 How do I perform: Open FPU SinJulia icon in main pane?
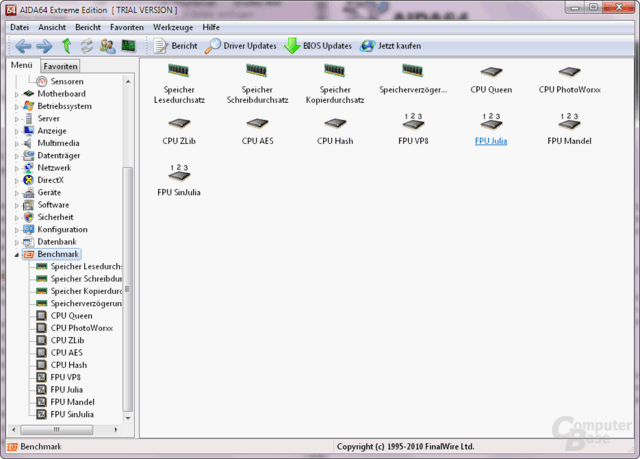click(x=179, y=173)
